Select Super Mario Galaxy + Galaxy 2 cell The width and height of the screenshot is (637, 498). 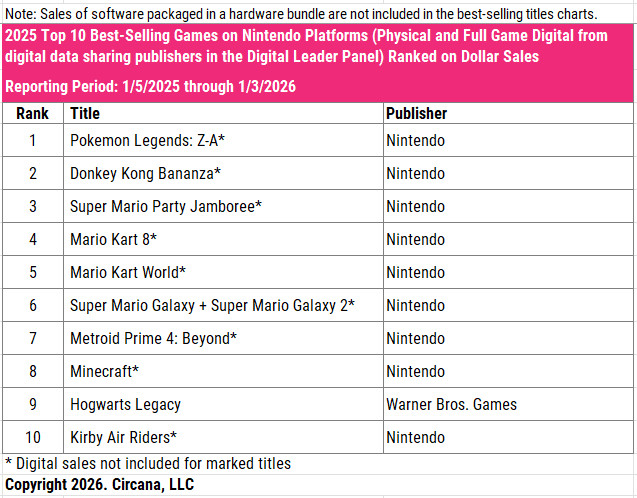point(212,306)
